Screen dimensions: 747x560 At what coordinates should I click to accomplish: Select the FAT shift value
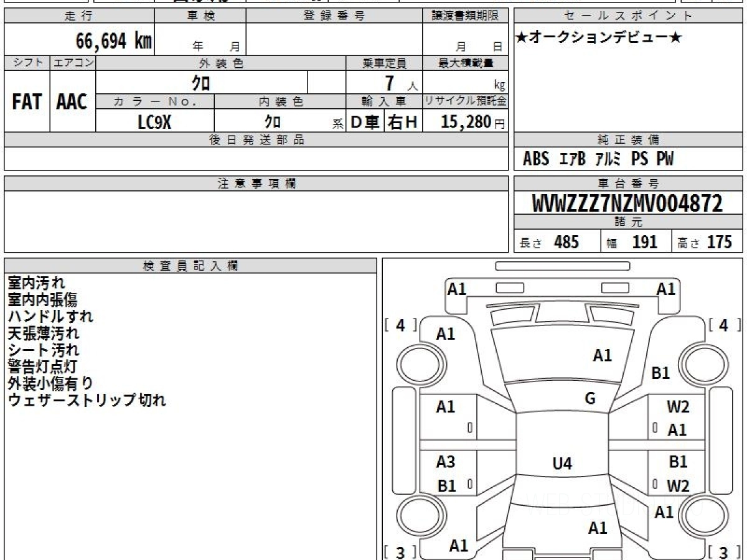pos(27,102)
